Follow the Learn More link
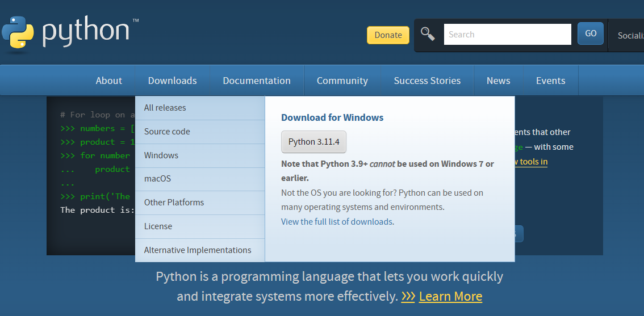Screen dimensions: 644x316 (450, 296)
